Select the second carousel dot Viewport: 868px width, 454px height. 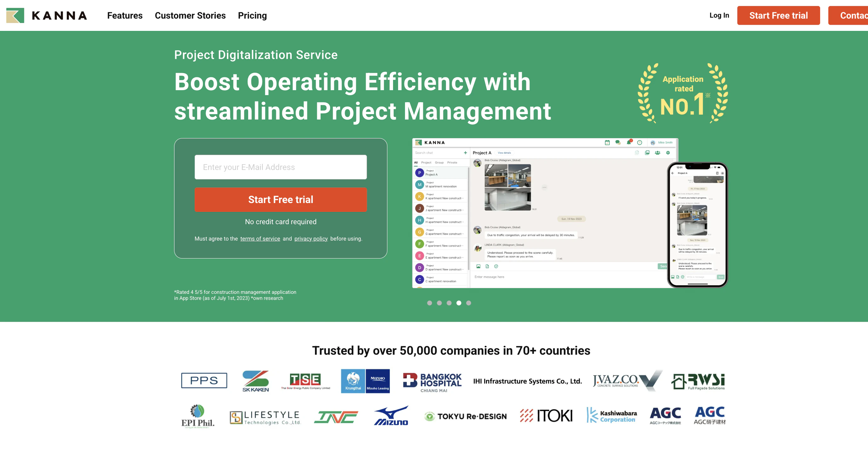439,303
